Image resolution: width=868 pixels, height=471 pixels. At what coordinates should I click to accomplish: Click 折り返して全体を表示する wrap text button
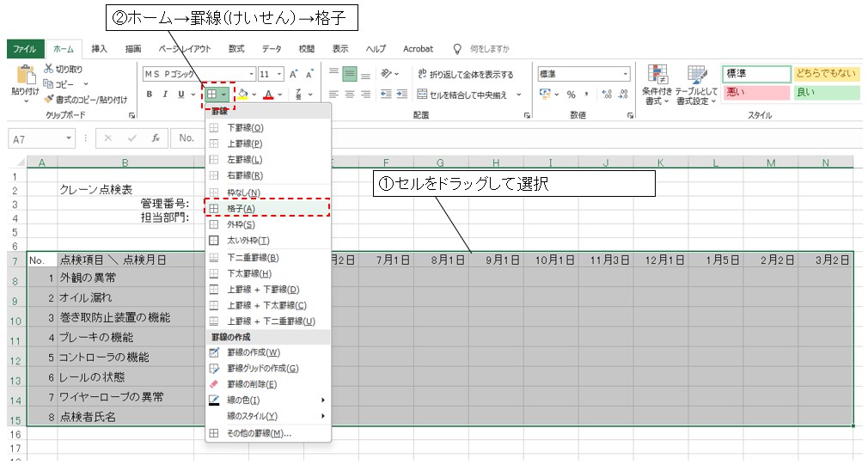(x=465, y=74)
